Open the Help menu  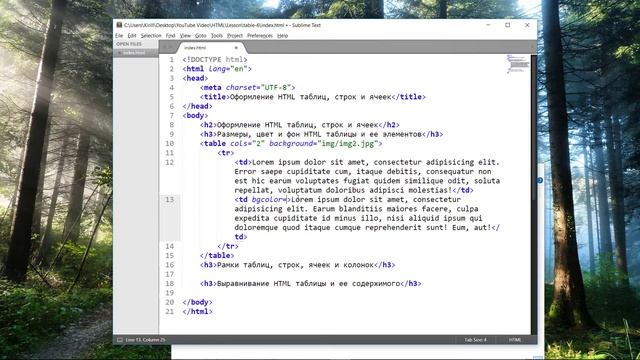point(282,36)
